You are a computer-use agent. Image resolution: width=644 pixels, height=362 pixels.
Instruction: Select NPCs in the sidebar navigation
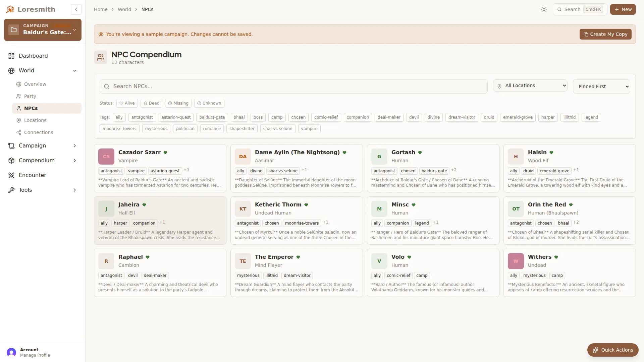[31, 108]
